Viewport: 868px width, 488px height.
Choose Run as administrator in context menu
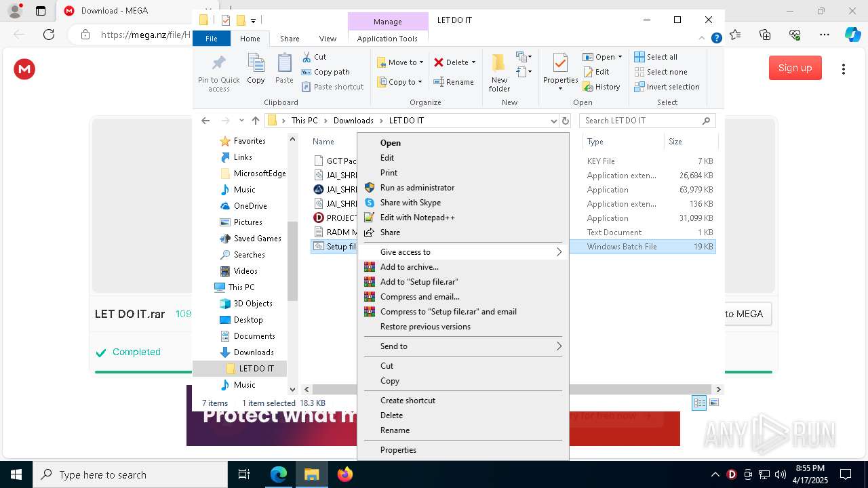463,188
